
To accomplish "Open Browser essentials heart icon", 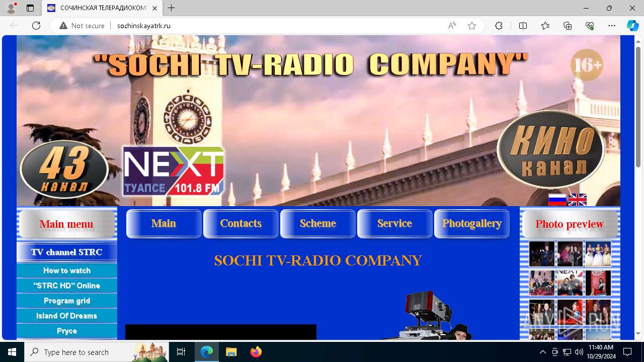I will tap(590, 26).
